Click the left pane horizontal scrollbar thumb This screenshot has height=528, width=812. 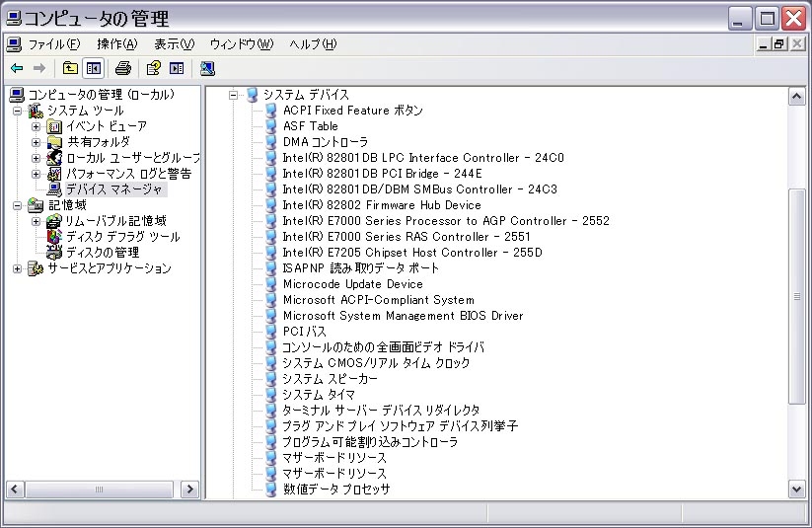(99, 490)
